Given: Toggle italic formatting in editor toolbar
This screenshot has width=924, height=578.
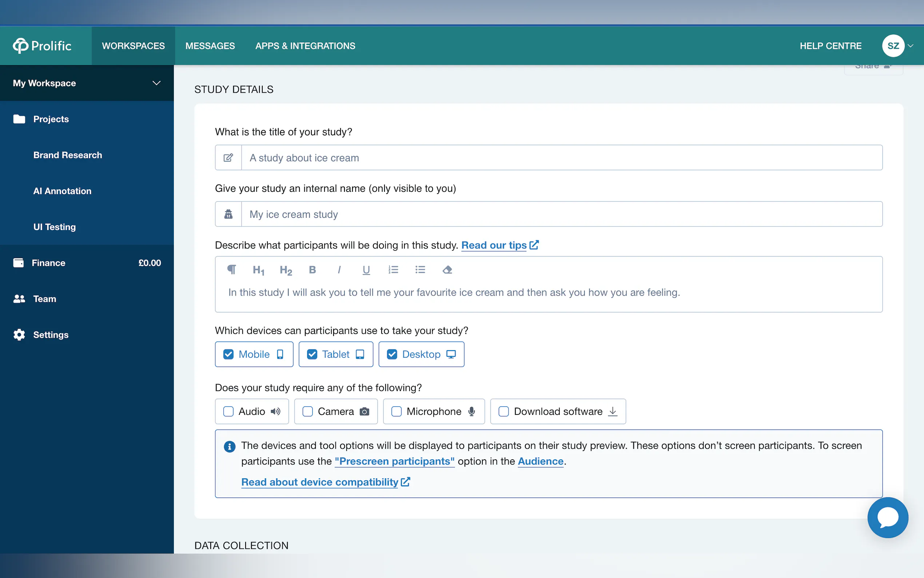Looking at the screenshot, I should (339, 270).
